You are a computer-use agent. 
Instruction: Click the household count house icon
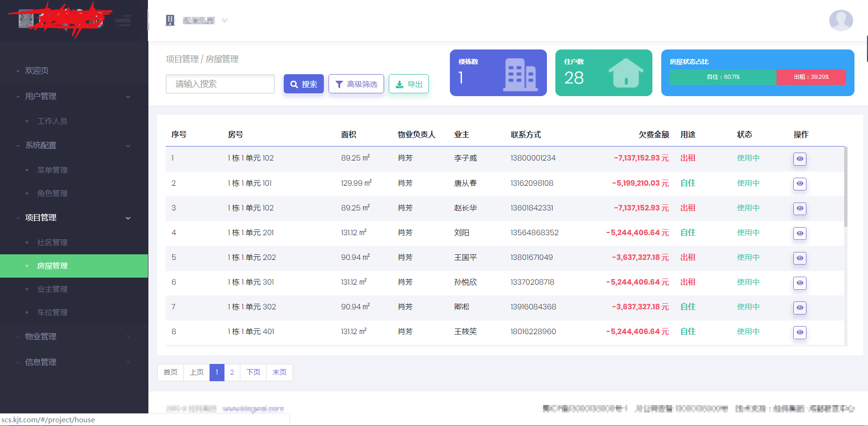click(625, 73)
